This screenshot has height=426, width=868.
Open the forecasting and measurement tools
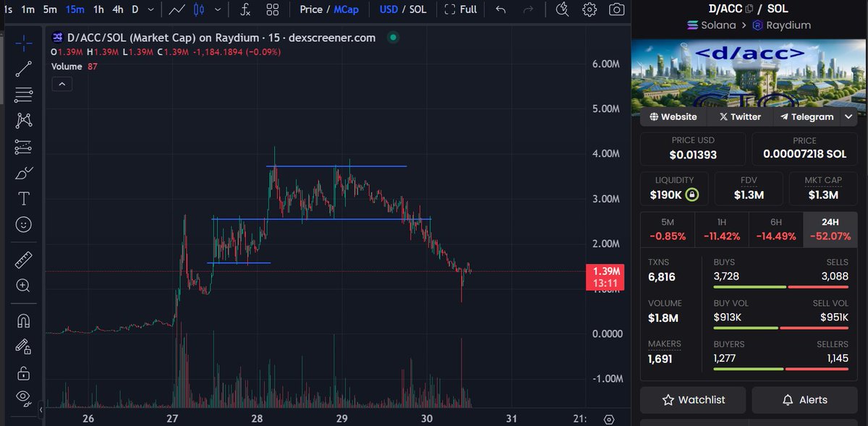23,147
